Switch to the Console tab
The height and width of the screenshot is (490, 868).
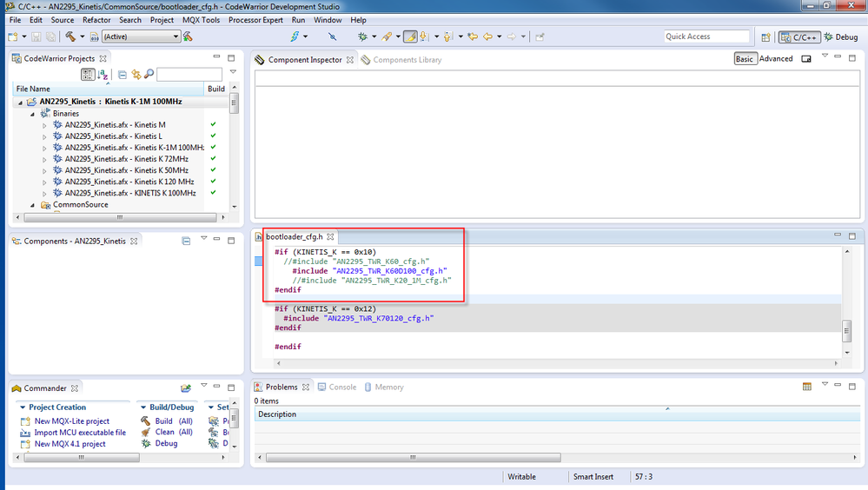tap(341, 387)
